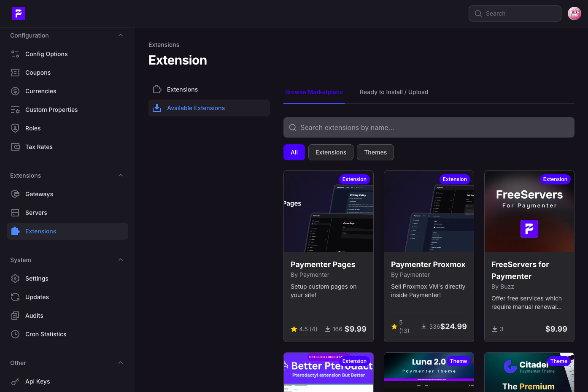
Task: Click the Tax Rates wallet icon
Action: [15, 147]
